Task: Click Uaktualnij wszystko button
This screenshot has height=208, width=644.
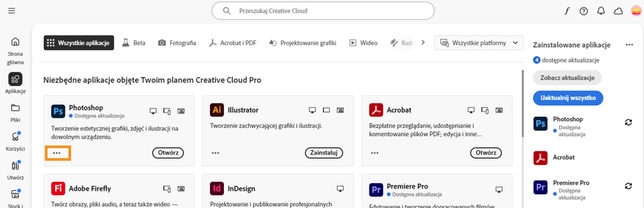Action: click(568, 98)
